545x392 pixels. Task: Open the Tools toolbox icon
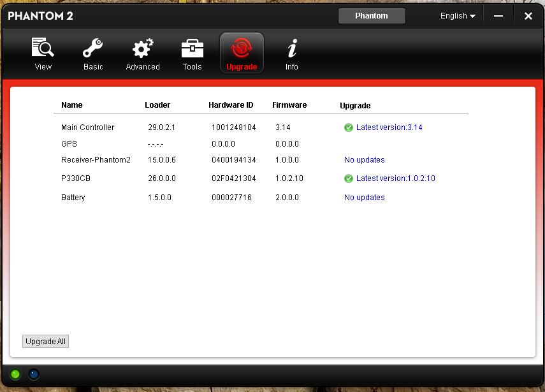[x=193, y=48]
